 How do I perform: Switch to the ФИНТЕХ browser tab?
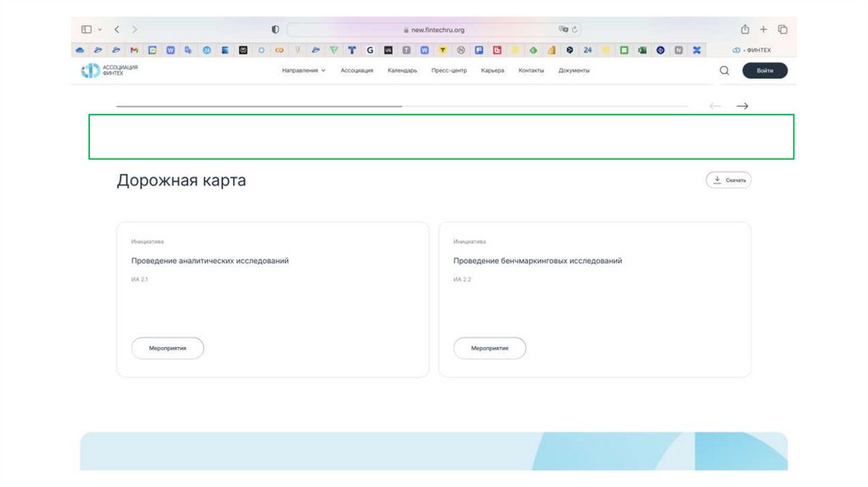[x=751, y=50]
